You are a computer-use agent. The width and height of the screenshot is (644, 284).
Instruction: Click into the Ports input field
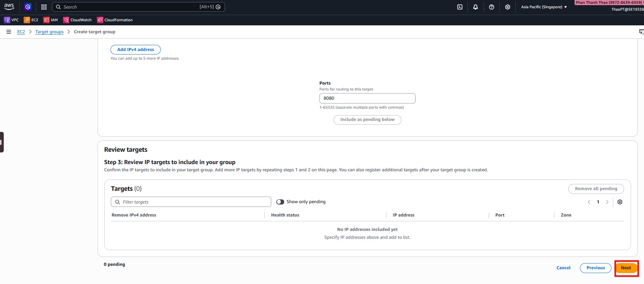367,98
